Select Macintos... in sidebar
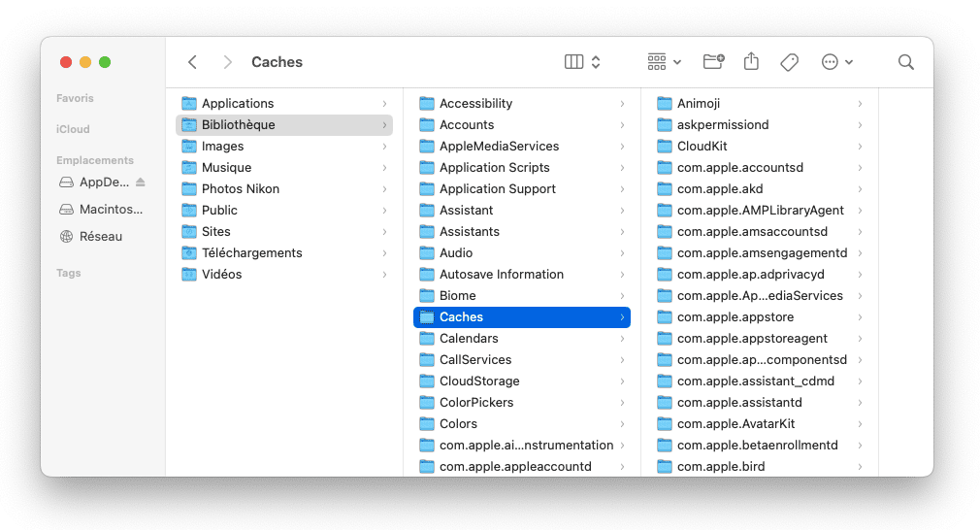 point(101,210)
